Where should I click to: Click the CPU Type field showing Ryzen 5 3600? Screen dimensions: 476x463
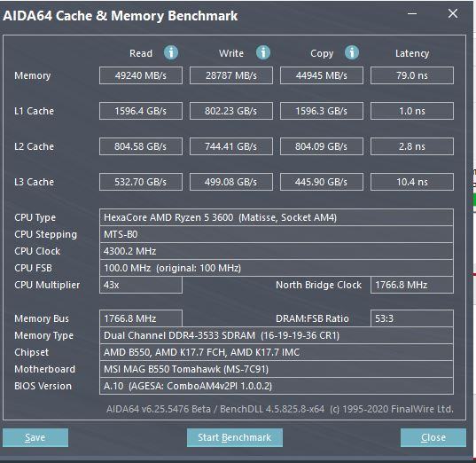click(x=277, y=217)
